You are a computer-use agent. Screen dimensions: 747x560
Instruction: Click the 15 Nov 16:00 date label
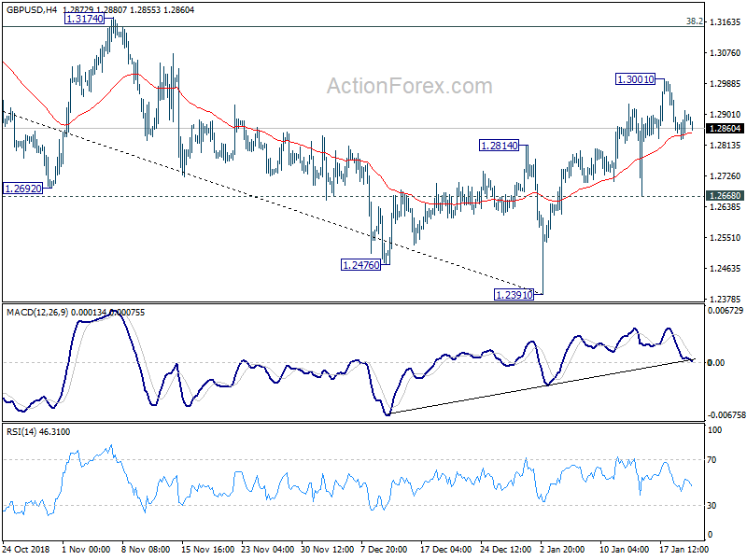click(x=207, y=549)
